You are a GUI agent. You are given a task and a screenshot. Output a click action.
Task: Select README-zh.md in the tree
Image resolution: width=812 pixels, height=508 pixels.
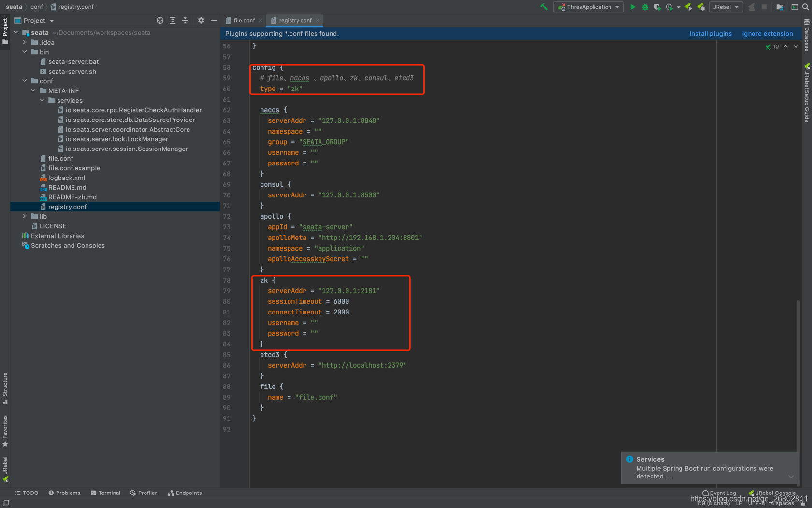[72, 197]
